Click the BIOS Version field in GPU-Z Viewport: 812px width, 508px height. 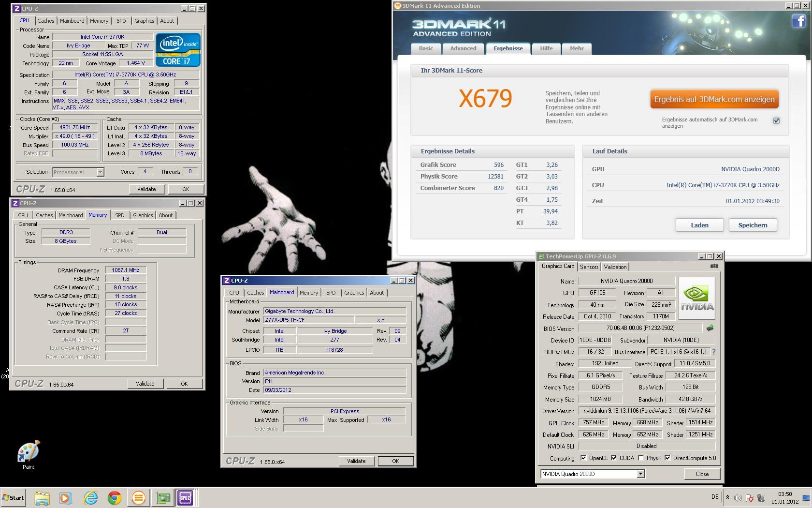pos(640,328)
